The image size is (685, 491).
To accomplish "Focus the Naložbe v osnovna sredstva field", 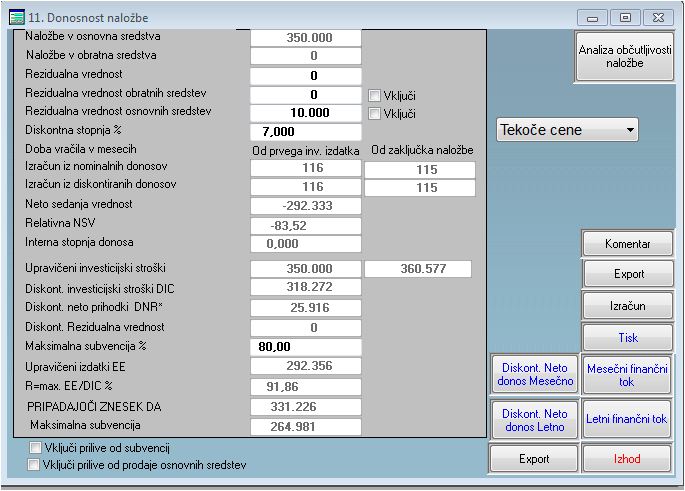I will [305, 38].
